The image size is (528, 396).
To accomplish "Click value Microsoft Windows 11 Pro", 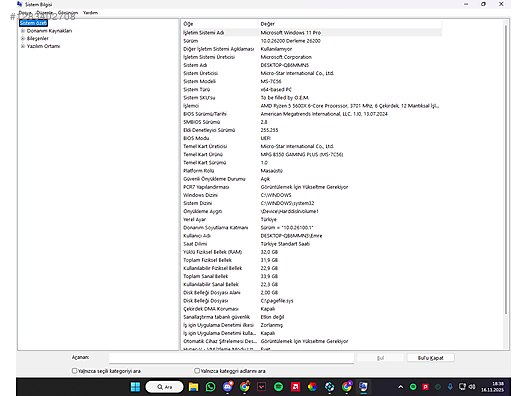I will pyautogui.click(x=291, y=33).
